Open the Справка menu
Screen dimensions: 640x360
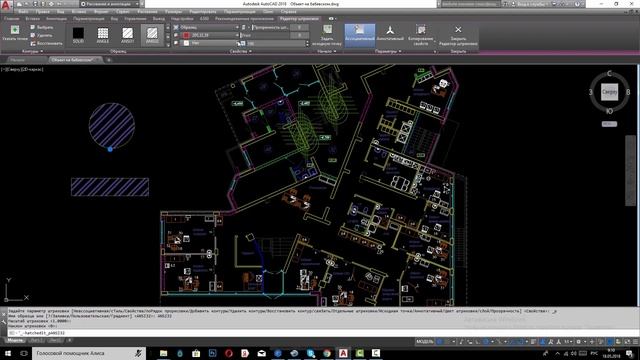click(288, 11)
